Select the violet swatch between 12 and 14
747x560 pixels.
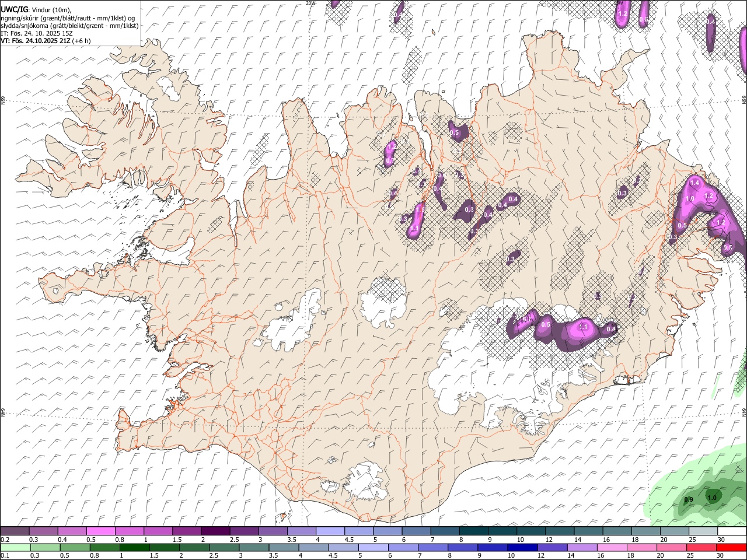(x=552, y=547)
